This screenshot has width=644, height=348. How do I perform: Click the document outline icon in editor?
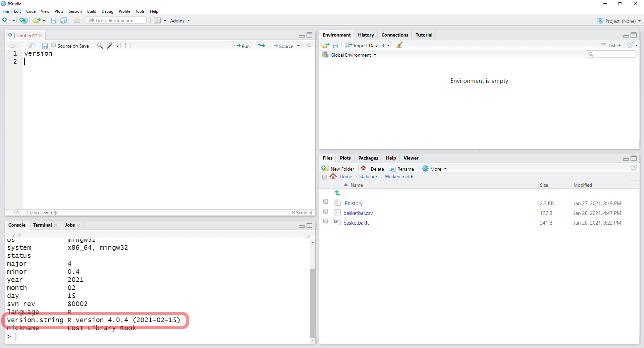[x=309, y=45]
